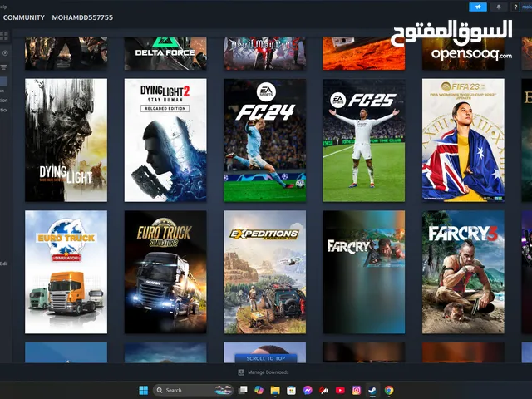This screenshot has width=532, height=399.
Task: Open Dying Light 2 Stay Human cover
Action: tap(165, 140)
